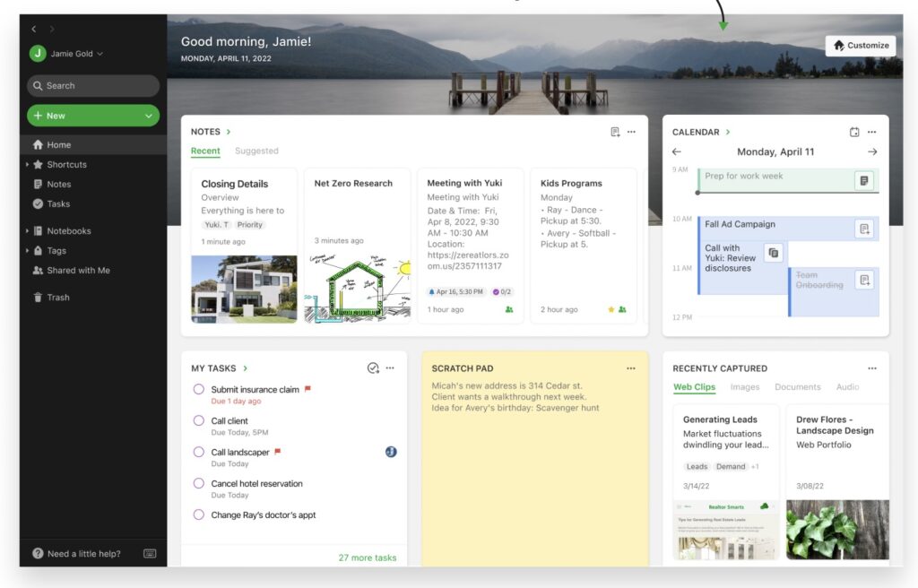Open the Trash
The image size is (918, 588).
click(58, 298)
